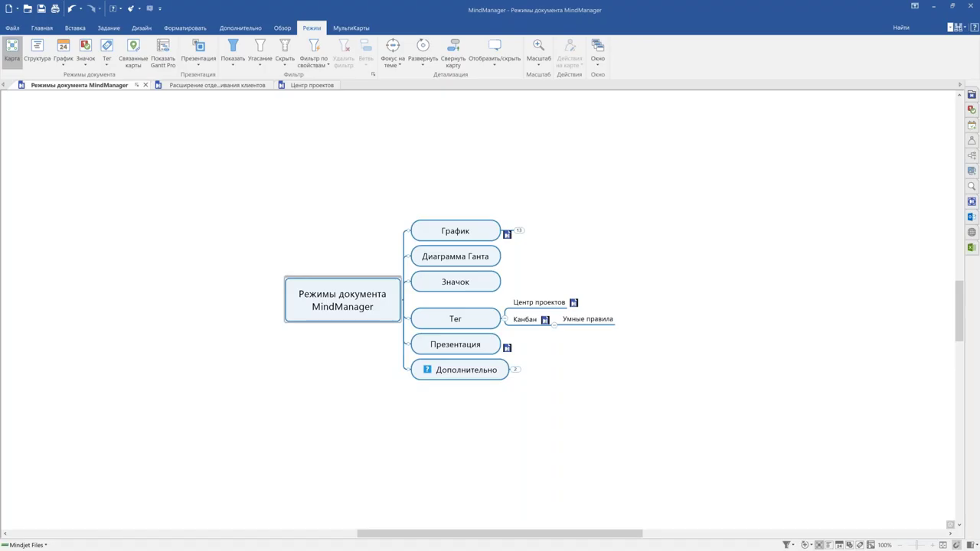Select the central Режимы документа MindManager topic
Viewport: 980px width, 551px height.
(x=342, y=300)
